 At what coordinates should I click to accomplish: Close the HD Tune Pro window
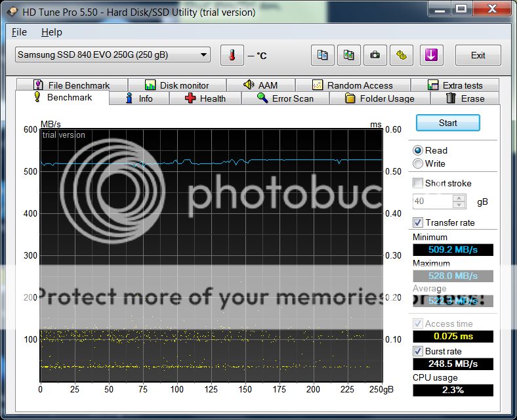pyautogui.click(x=492, y=9)
